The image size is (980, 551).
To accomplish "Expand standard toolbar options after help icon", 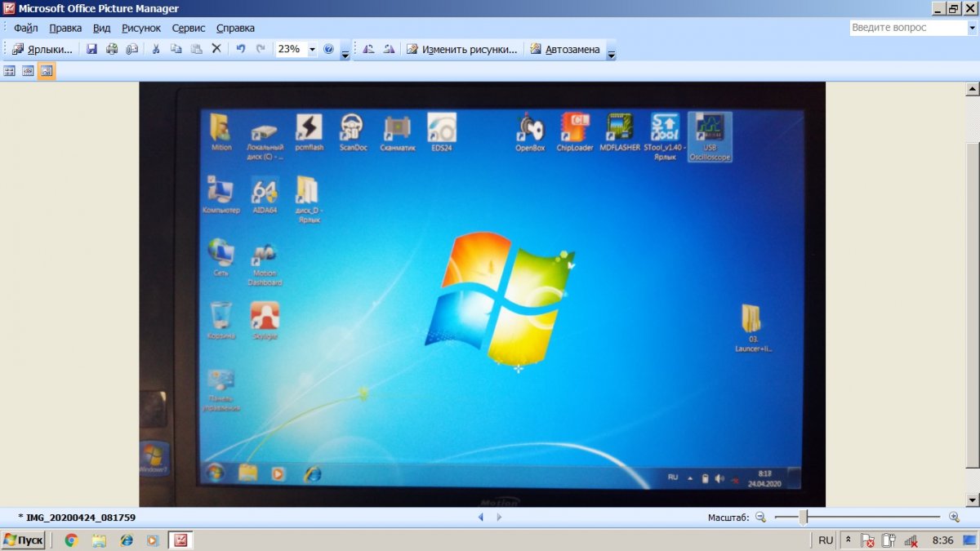I will [345, 50].
